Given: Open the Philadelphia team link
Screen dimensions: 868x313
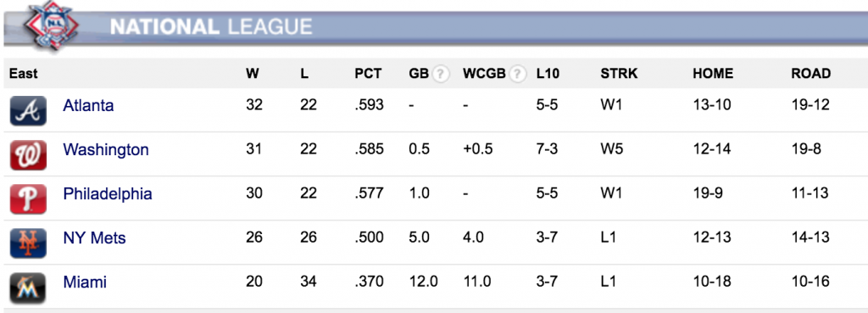Looking at the screenshot, I should click(x=108, y=194).
